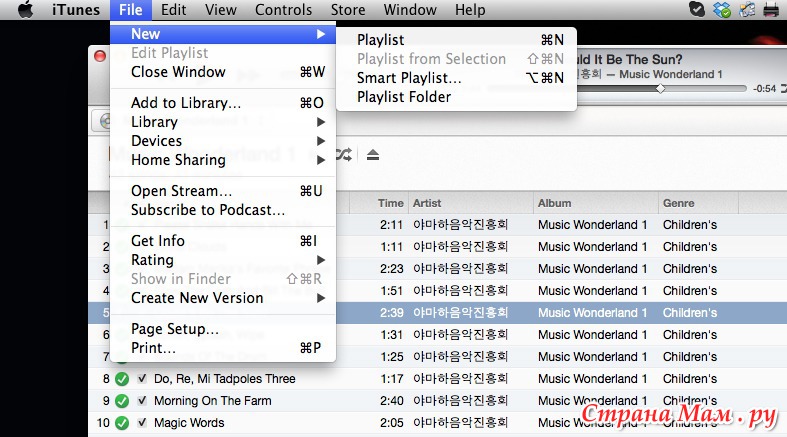Click the checkmark shield menu bar icon
This screenshot has width=787, height=437.
coord(697,10)
